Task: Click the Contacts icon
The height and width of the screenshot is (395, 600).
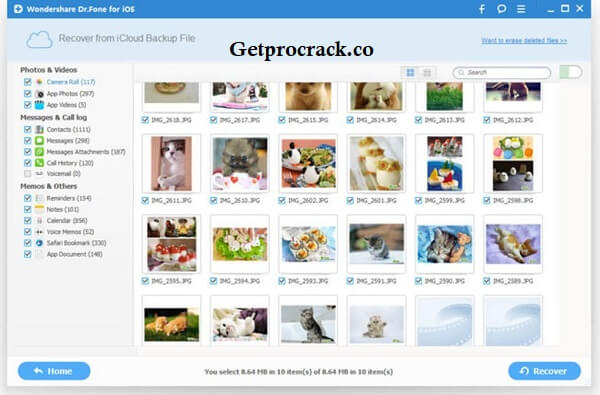Action: [39, 129]
